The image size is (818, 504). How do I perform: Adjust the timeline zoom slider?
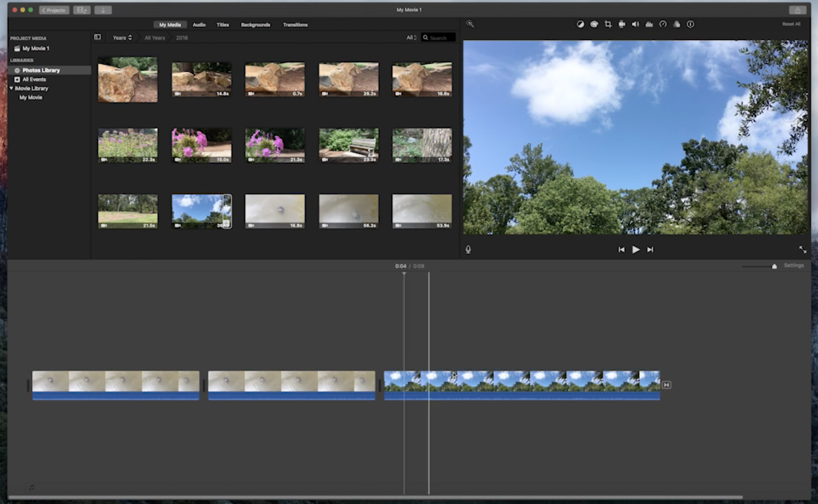pyautogui.click(x=774, y=266)
